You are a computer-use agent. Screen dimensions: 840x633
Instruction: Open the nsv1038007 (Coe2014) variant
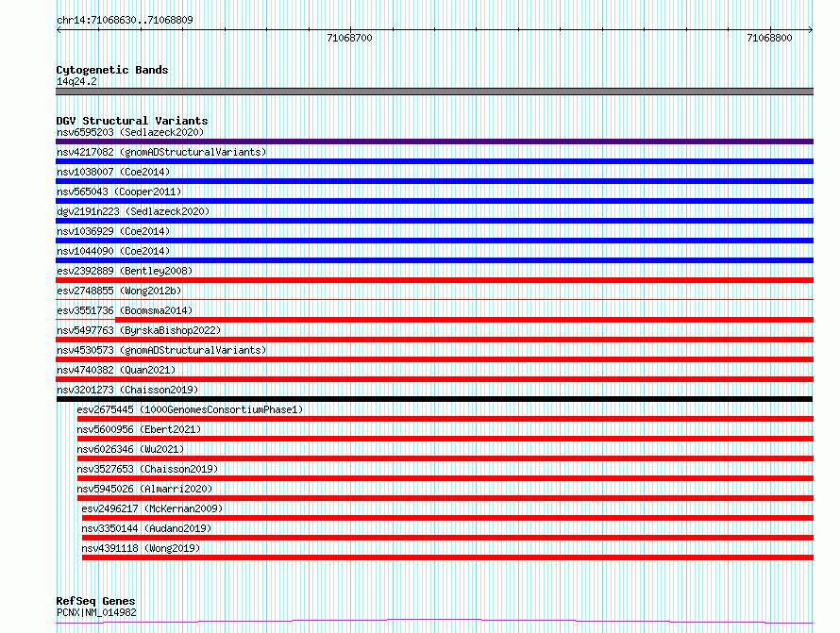click(113, 172)
